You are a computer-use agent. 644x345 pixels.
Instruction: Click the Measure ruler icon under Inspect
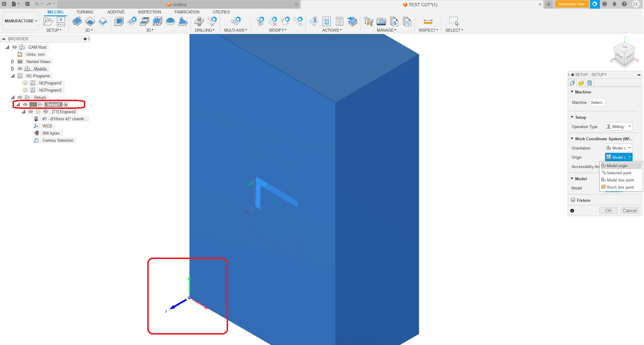[x=428, y=21]
